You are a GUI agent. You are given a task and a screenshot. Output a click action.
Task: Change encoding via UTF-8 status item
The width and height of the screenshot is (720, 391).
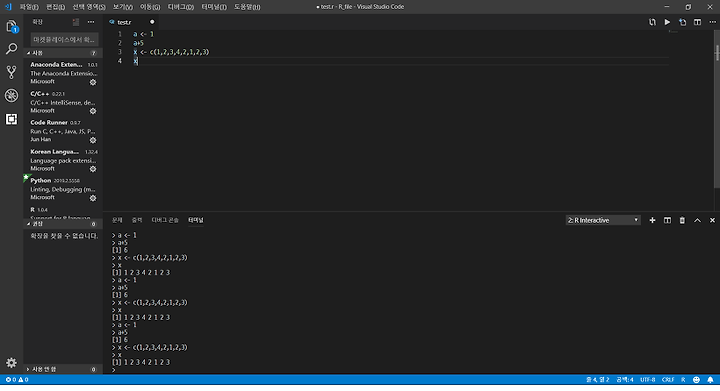coord(647,380)
